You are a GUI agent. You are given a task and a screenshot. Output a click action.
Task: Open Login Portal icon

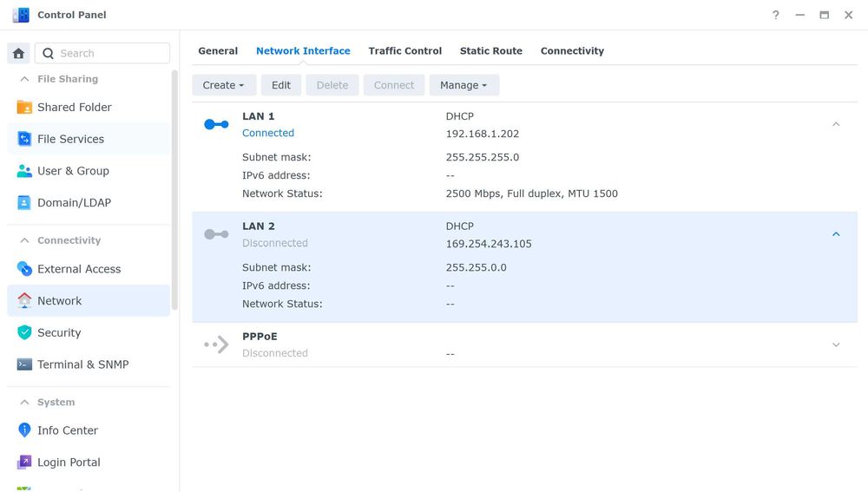(x=24, y=462)
